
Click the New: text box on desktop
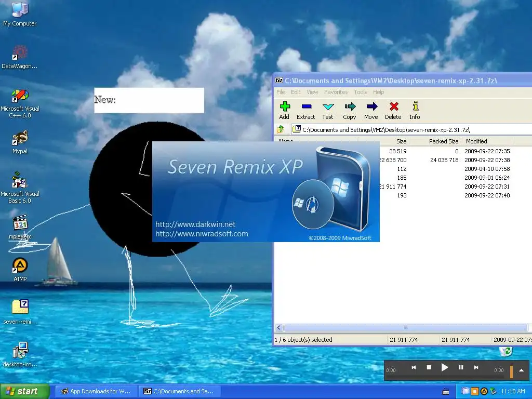(x=149, y=100)
